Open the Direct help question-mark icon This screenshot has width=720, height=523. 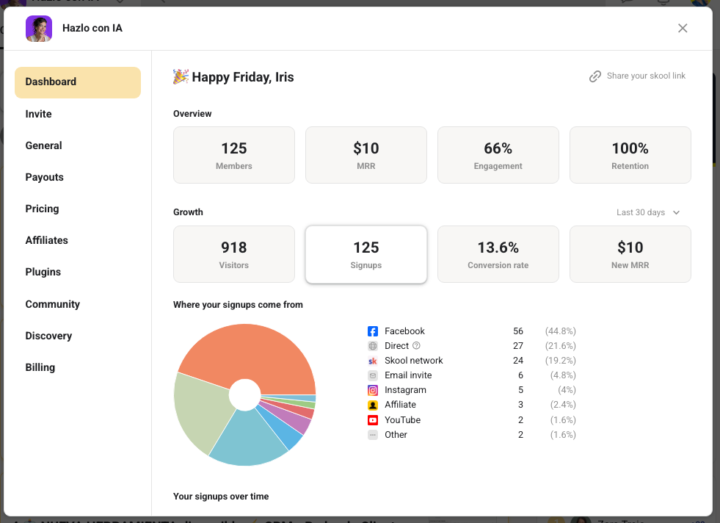416,345
